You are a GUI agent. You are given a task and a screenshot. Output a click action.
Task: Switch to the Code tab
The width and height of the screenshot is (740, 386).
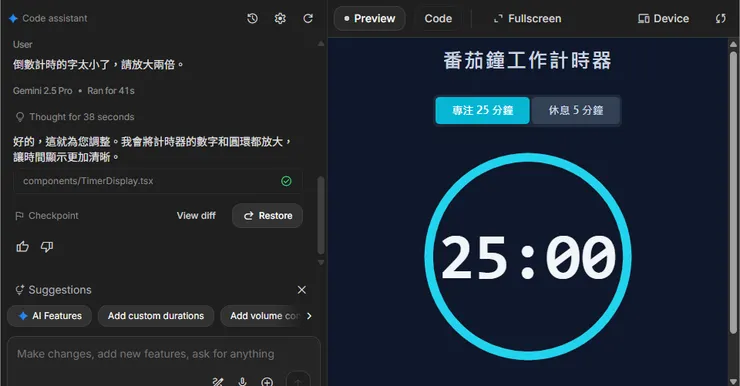pyautogui.click(x=438, y=18)
